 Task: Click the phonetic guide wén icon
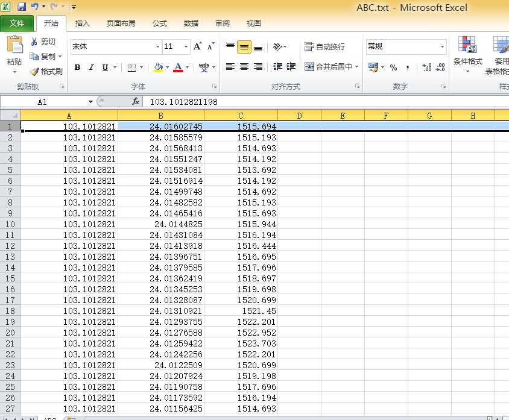pos(204,67)
